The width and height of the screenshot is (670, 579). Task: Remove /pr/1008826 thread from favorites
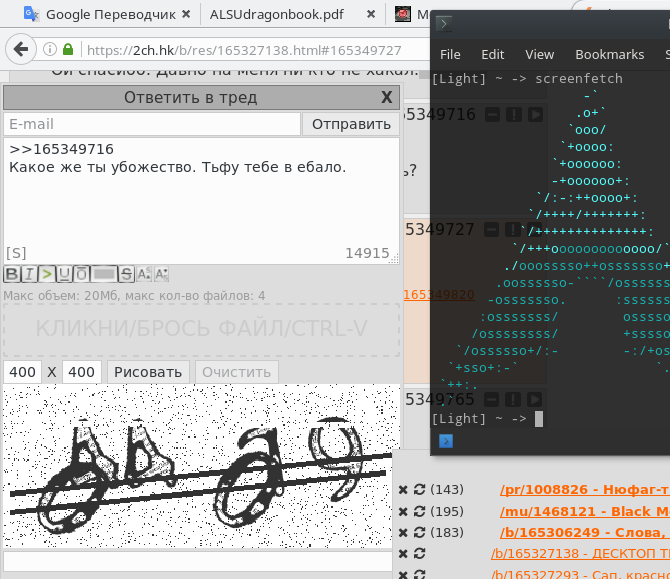pos(403,490)
